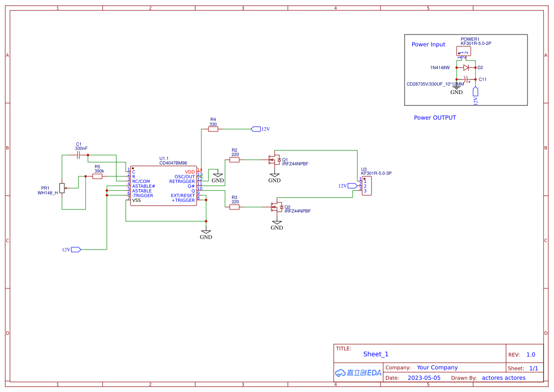This screenshot has height=392, width=554.
Task: Select resistor R4 330 symbol
Action: 213,128
